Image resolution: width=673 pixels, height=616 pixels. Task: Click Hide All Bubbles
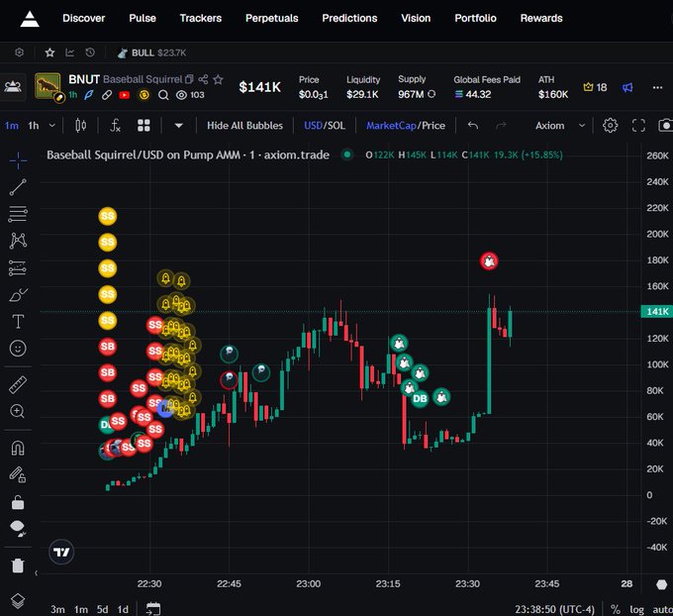coord(244,126)
